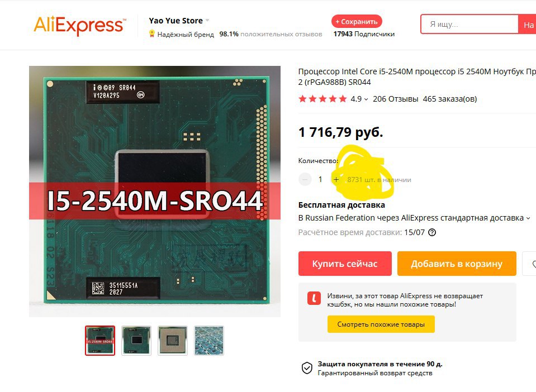Select thumbnail showing CPU pin side
Image resolution: width=536 pixels, height=392 pixels.
[173, 341]
